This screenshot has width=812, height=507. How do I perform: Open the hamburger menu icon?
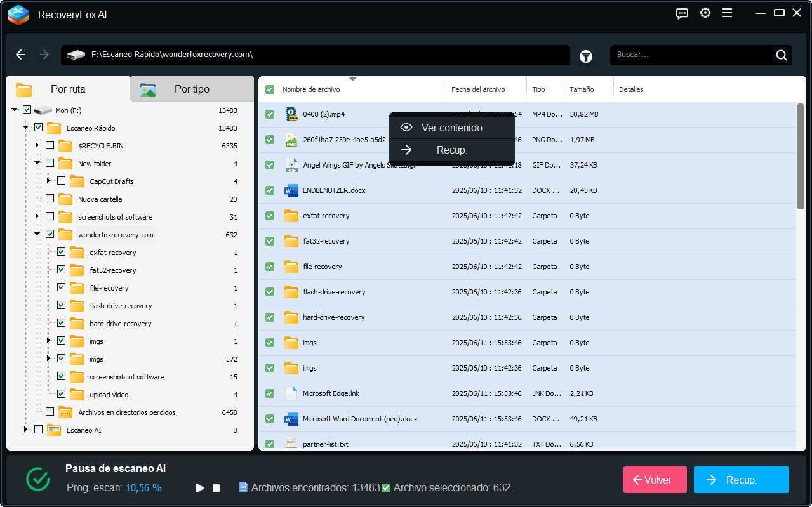tap(727, 13)
